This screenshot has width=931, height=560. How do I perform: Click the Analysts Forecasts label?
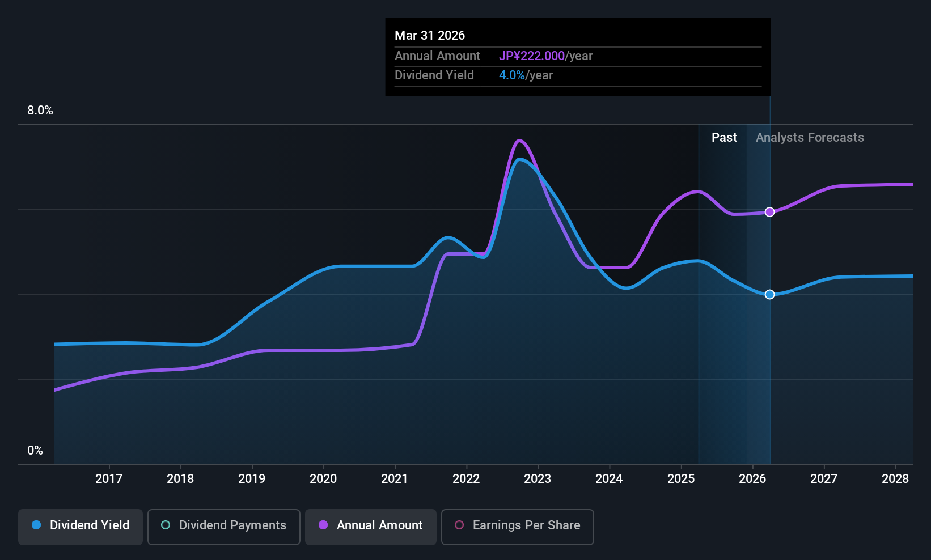(810, 138)
